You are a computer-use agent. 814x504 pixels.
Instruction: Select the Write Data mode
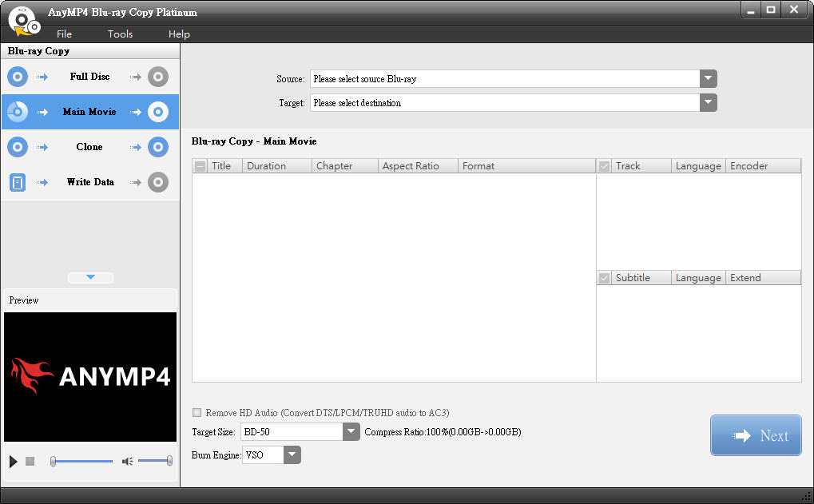click(89, 182)
